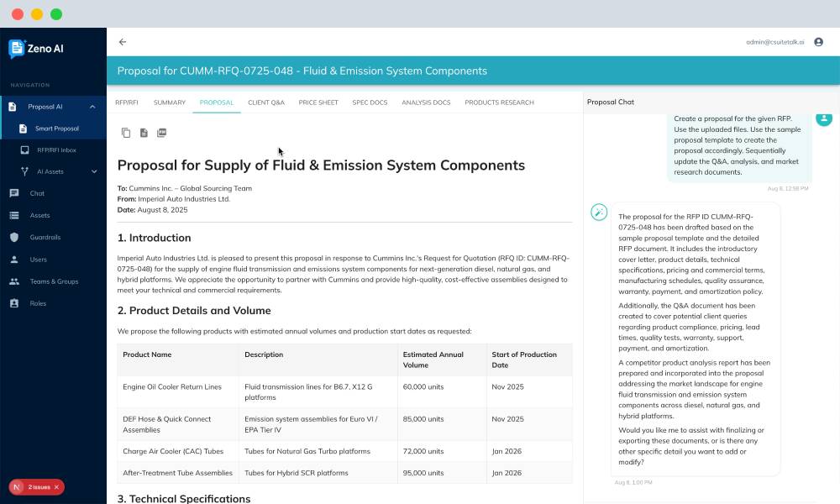Viewport: 840px width, 504px height.
Task: Click the admin@csuitetalk.ai email
Action: click(x=774, y=42)
